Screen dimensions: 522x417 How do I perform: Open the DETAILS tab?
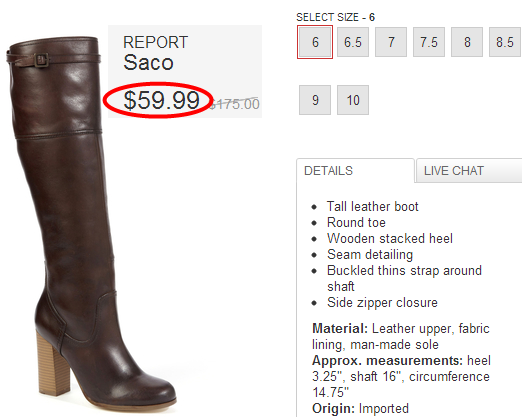[x=355, y=171]
